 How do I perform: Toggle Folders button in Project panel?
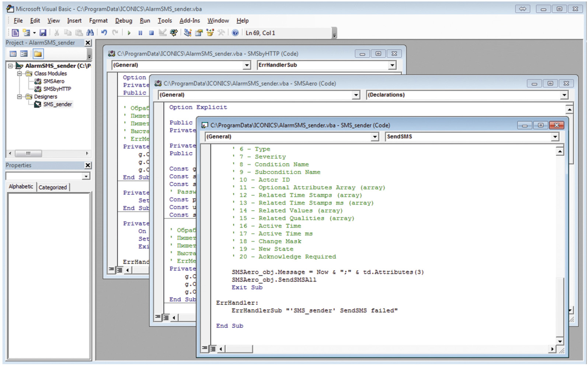38,54
